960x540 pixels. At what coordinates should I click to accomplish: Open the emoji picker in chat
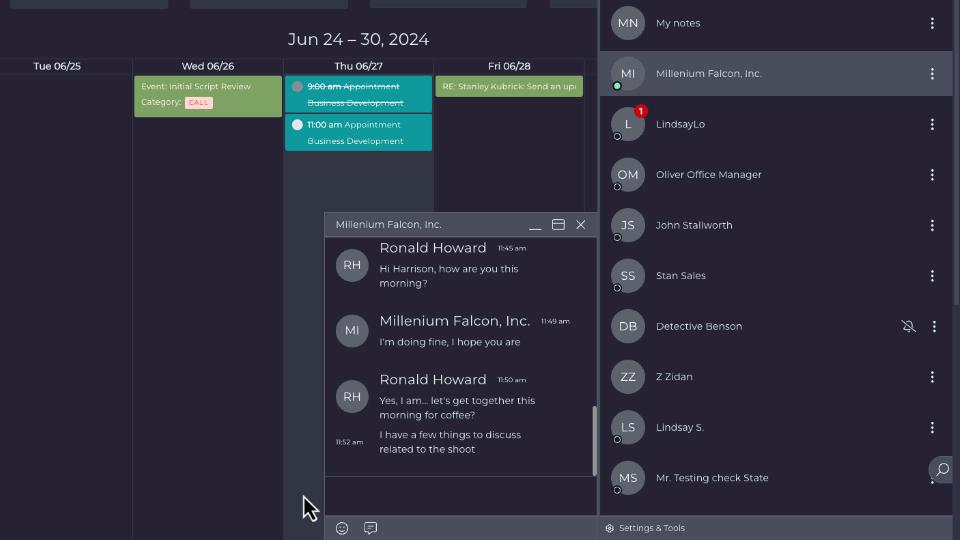tap(342, 528)
